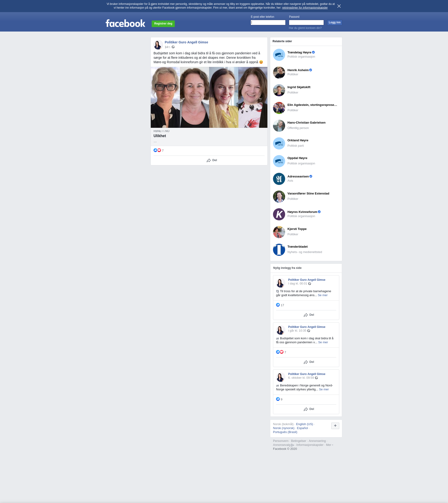Open Trøndelag Høyre page avatar
This screenshot has width=448, height=503.
[279, 55]
